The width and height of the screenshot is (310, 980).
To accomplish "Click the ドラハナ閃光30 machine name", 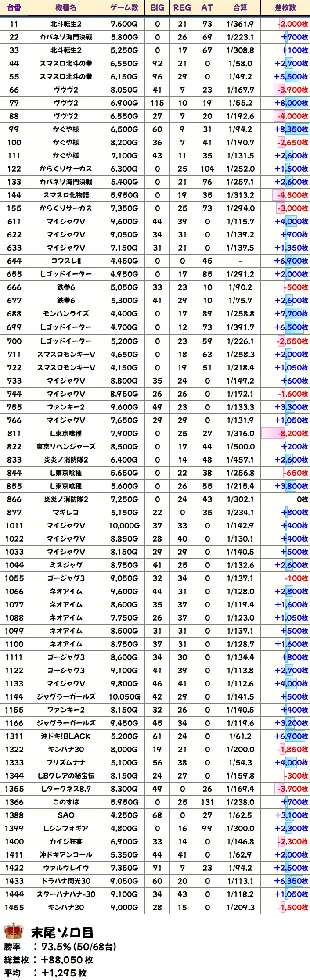I will (66, 881).
